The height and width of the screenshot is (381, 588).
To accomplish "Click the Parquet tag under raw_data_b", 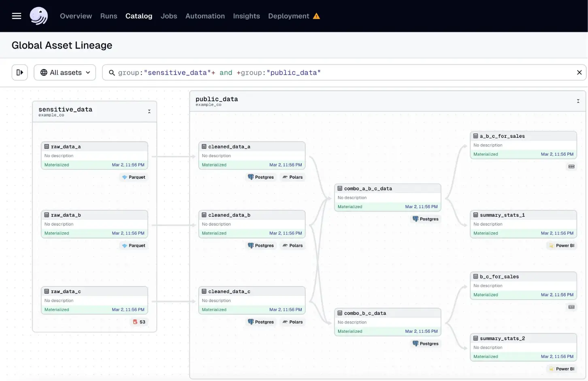I will pos(134,246).
